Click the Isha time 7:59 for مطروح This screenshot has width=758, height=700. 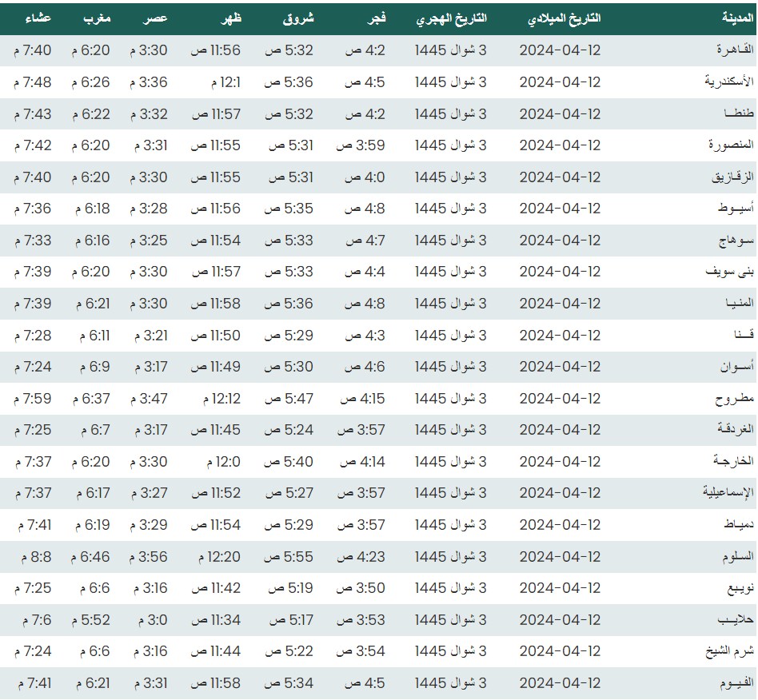click(x=32, y=398)
